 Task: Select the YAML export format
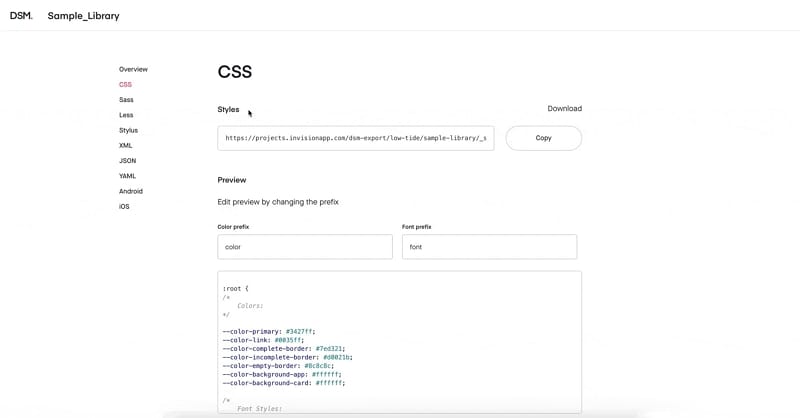[x=127, y=176]
